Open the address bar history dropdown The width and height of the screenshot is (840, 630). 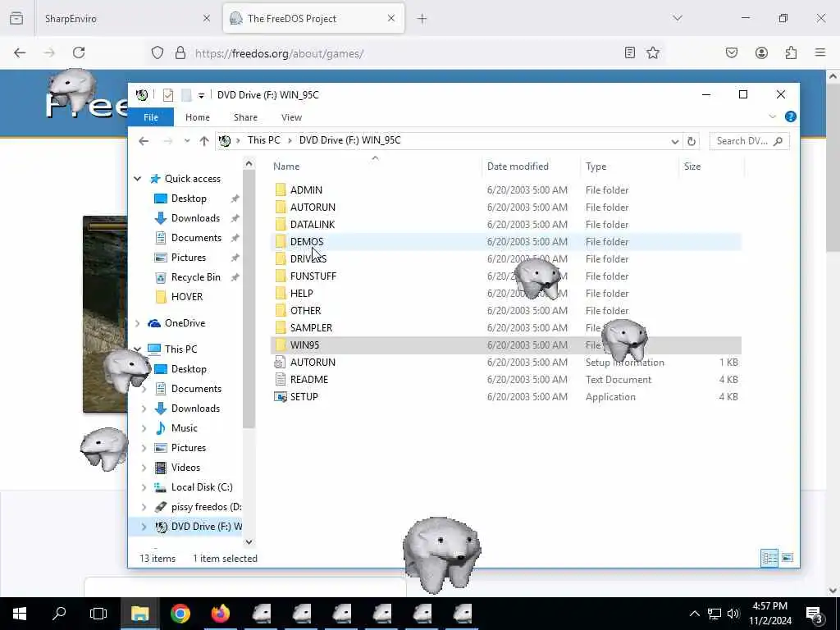tap(675, 141)
